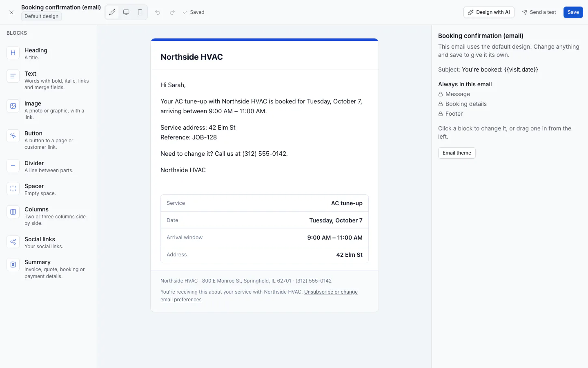Click the Image block icon
The width and height of the screenshot is (588, 368).
[x=13, y=106]
